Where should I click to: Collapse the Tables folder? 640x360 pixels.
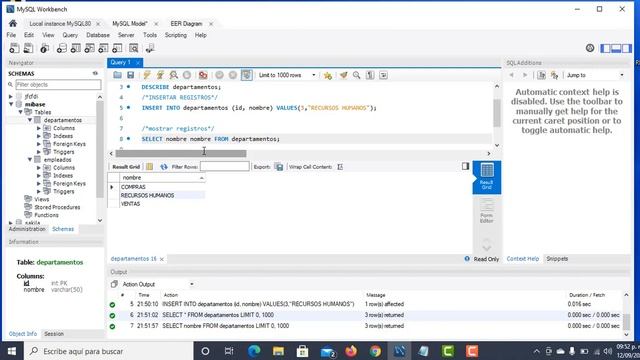(x=20, y=112)
